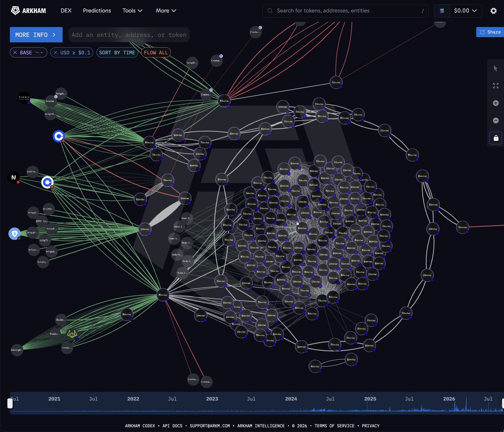Click the 2021 label on the timeline
This screenshot has height=432, width=504.
(x=54, y=399)
